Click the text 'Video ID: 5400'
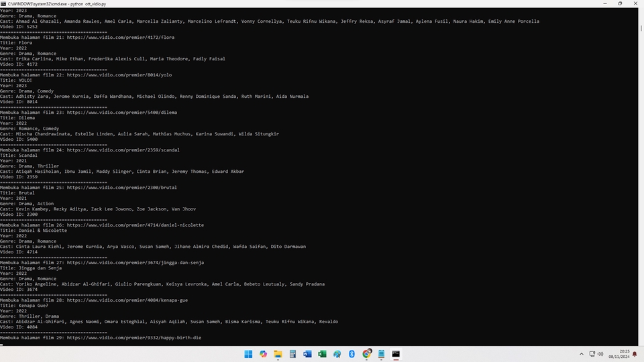 19,139
